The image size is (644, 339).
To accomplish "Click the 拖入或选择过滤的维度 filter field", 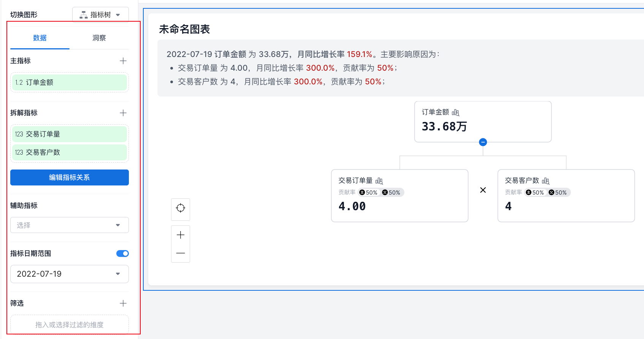I will [x=70, y=325].
